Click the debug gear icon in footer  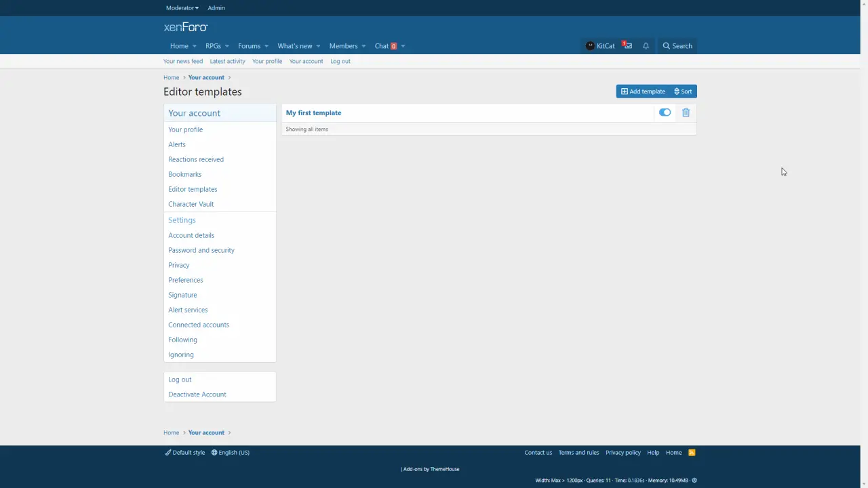pos(694,481)
